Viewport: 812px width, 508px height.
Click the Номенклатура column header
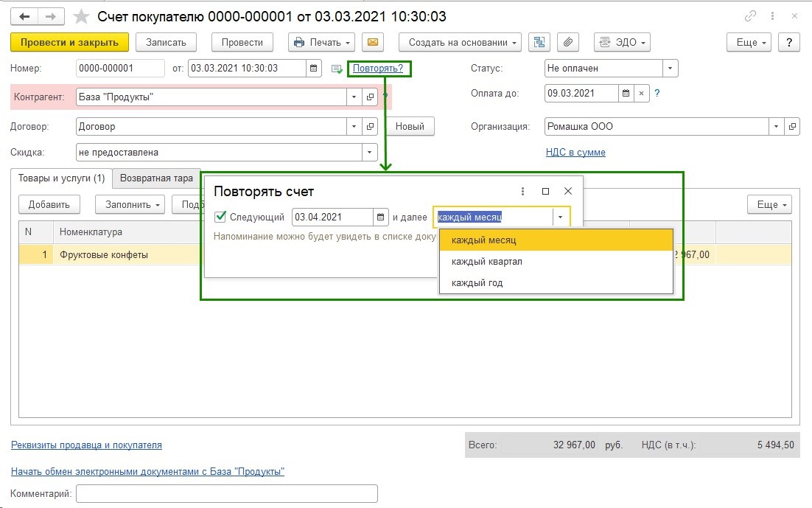[127, 232]
